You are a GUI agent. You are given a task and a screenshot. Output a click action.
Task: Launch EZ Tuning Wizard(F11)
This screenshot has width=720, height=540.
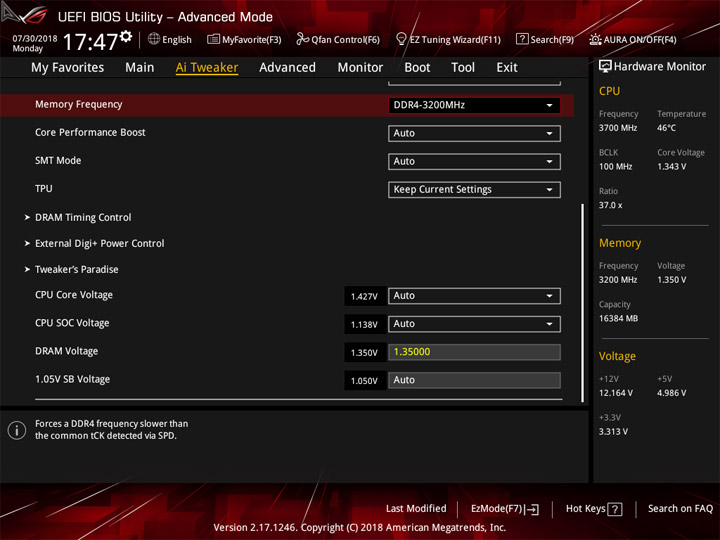(x=448, y=39)
